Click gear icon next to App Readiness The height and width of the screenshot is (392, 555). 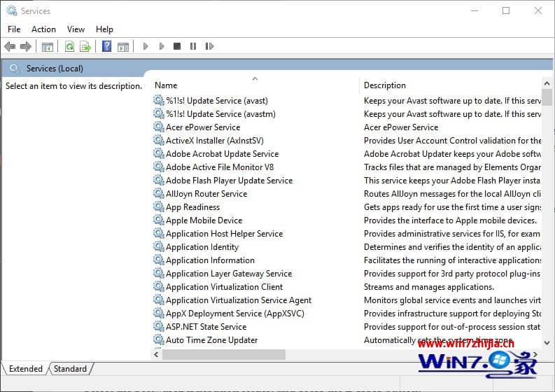159,206
